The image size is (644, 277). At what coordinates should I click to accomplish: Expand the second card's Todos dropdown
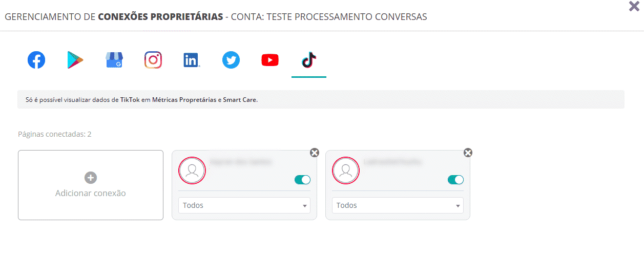(x=398, y=205)
